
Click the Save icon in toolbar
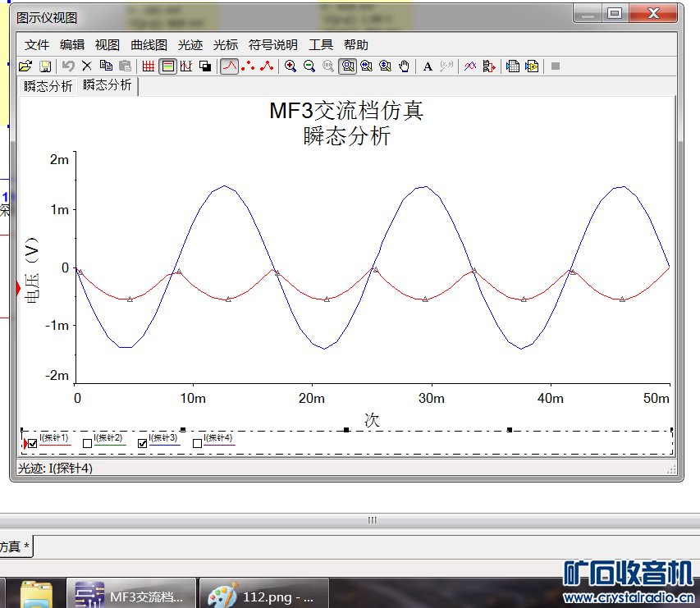[x=45, y=66]
